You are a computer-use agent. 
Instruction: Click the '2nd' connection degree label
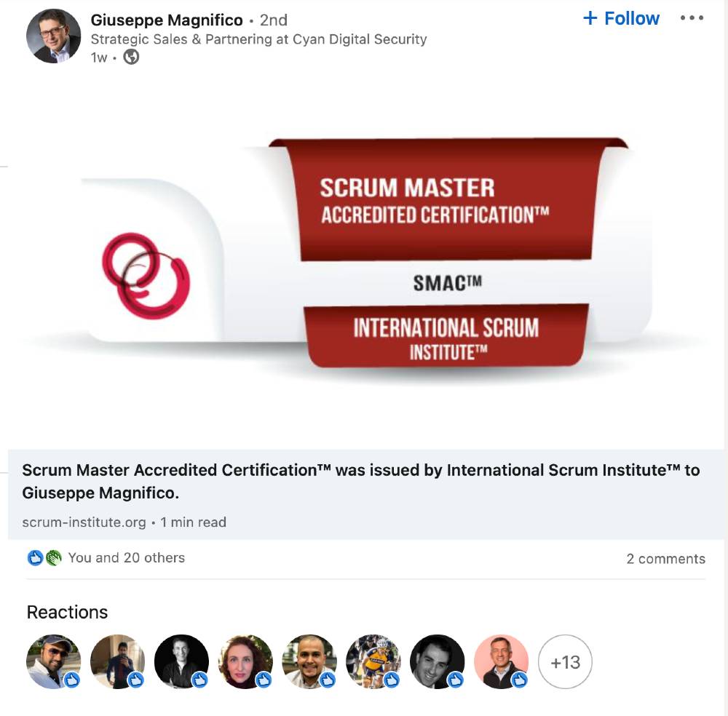click(274, 20)
